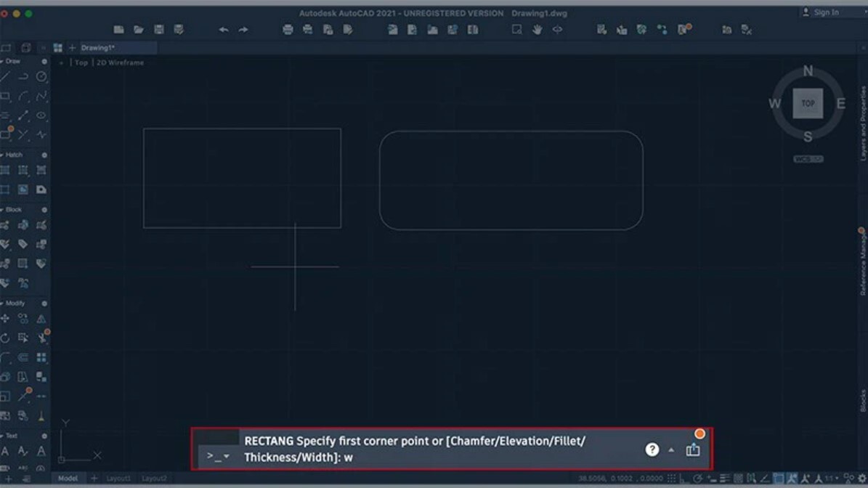Open annotation scale 1:1 dropdown
Screen dimensions: 868x488
832,479
